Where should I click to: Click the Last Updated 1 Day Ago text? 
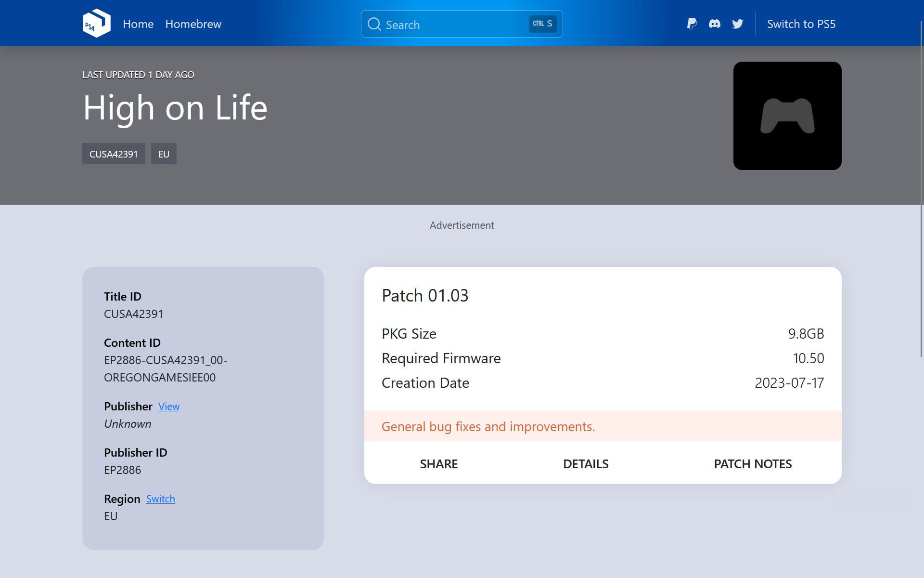[x=138, y=75]
